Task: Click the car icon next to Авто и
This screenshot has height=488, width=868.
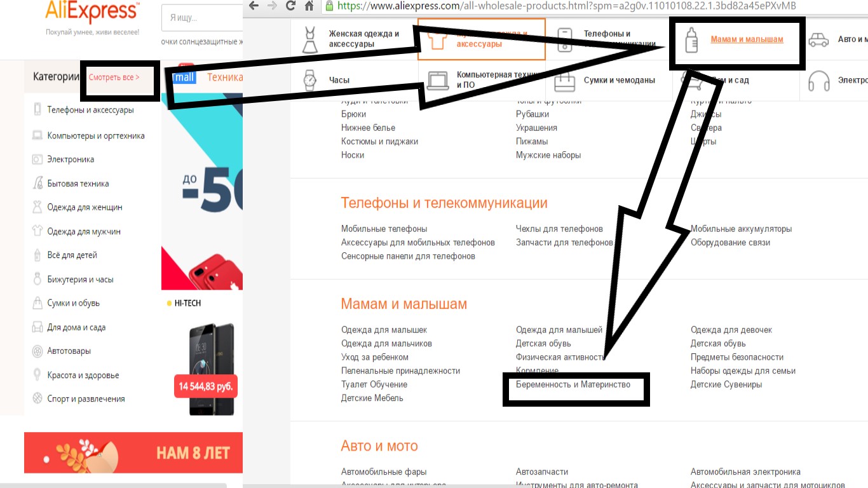Action: click(x=818, y=39)
